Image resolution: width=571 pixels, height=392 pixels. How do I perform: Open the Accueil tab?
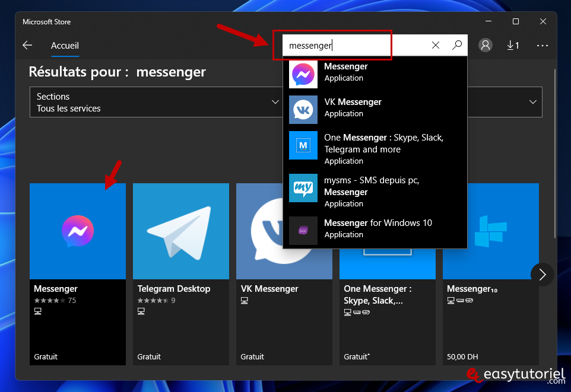[x=65, y=46]
